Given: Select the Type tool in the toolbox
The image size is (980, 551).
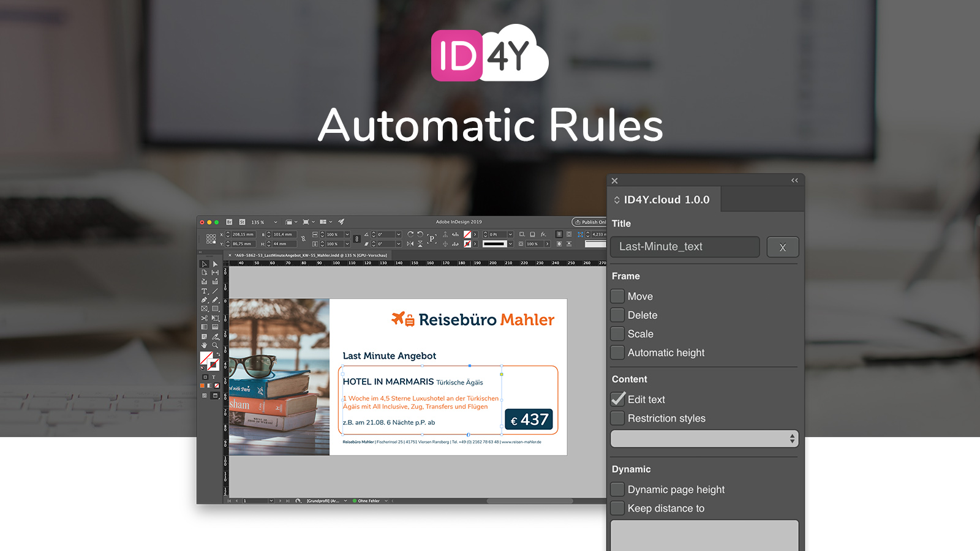Looking at the screenshot, I should pos(205,291).
